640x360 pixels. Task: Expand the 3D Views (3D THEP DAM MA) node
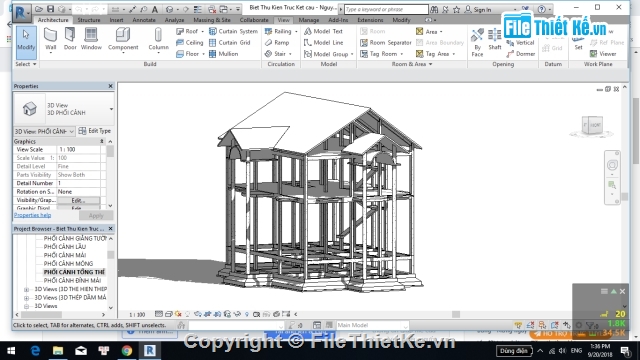pos(27,298)
